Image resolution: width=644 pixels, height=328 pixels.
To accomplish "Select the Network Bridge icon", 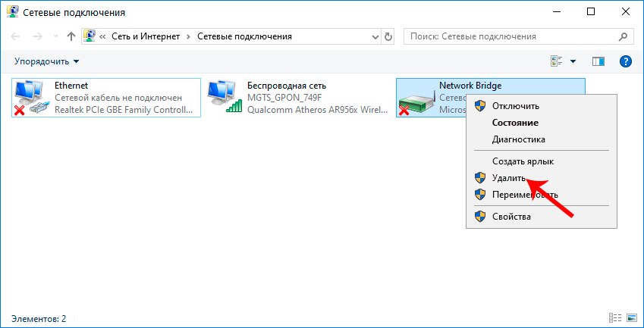I will [x=416, y=103].
